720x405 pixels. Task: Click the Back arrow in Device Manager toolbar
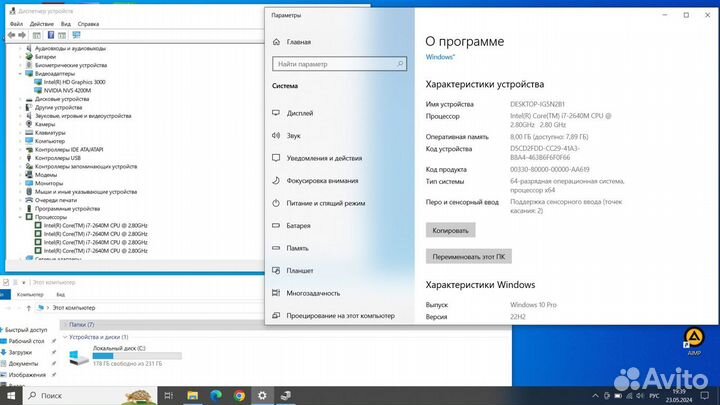pyautogui.click(x=11, y=35)
